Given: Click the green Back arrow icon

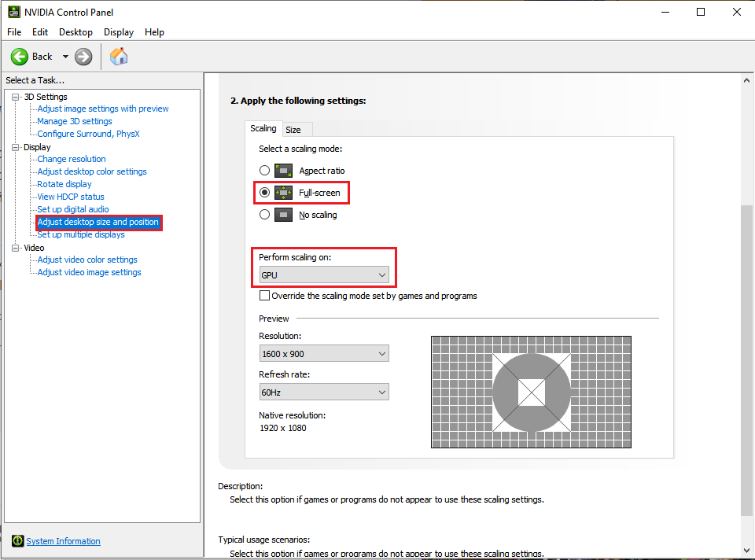Looking at the screenshot, I should [x=20, y=57].
